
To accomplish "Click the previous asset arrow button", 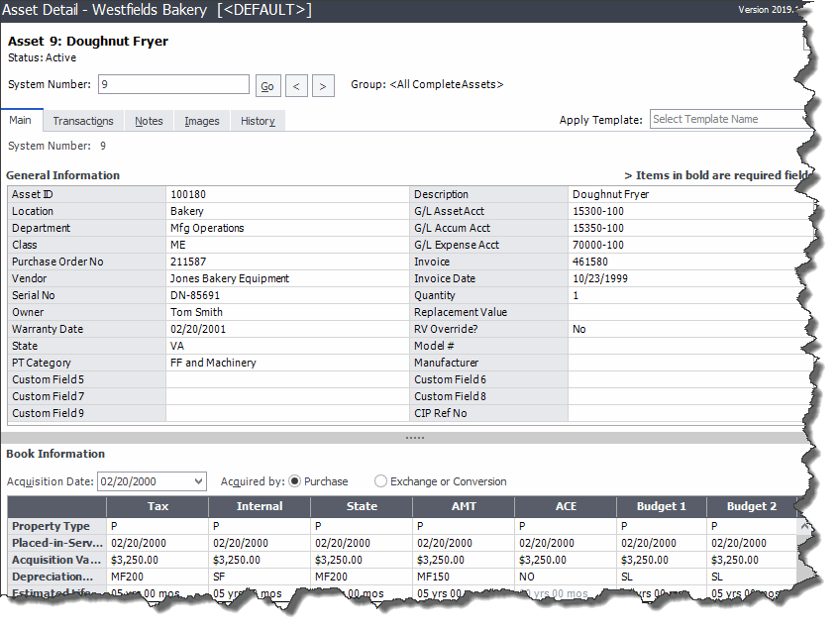I will (x=296, y=86).
